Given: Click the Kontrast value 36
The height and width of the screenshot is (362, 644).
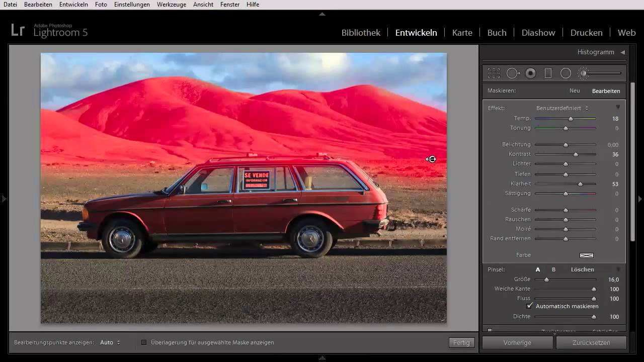Looking at the screenshot, I should [615, 155].
